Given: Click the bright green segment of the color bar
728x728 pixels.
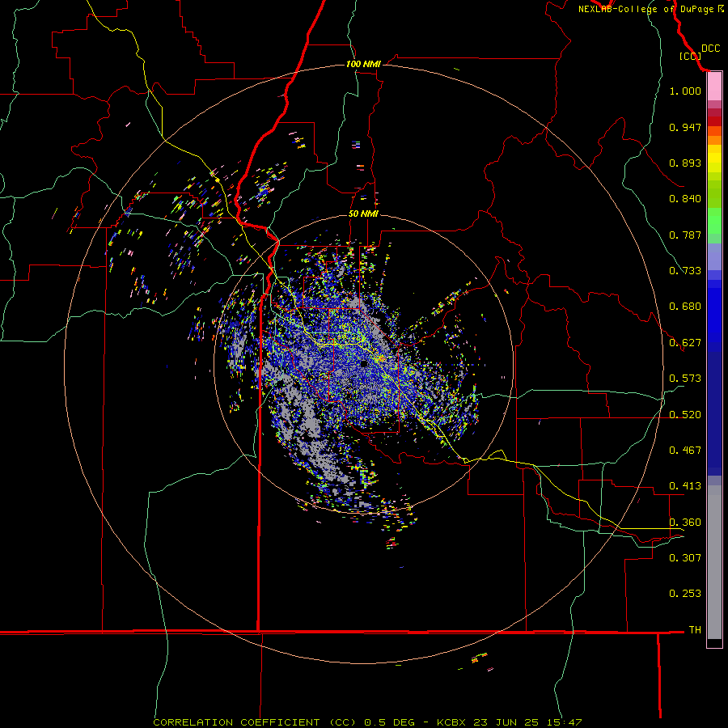Looking at the screenshot, I should coord(714,221).
